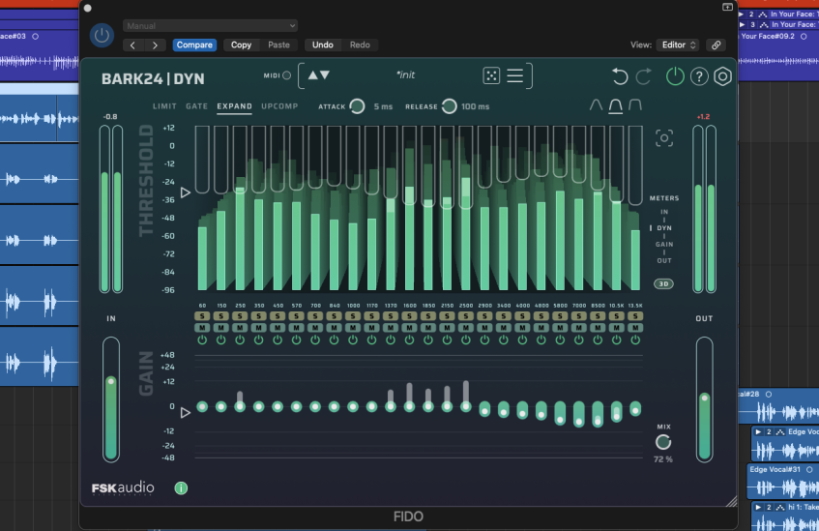Click the MIX knob
Viewport: 819px width, 531px height.
point(663,442)
